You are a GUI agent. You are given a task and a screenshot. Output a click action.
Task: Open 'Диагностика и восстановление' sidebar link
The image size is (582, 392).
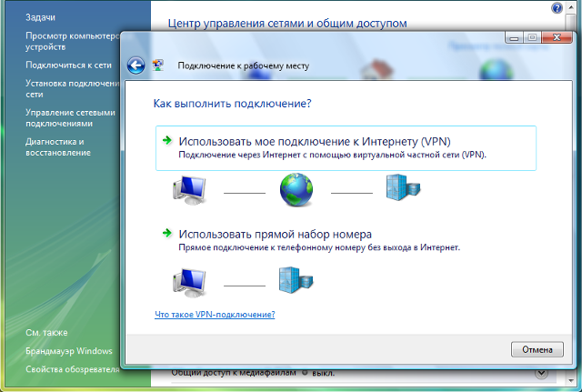tap(58, 147)
